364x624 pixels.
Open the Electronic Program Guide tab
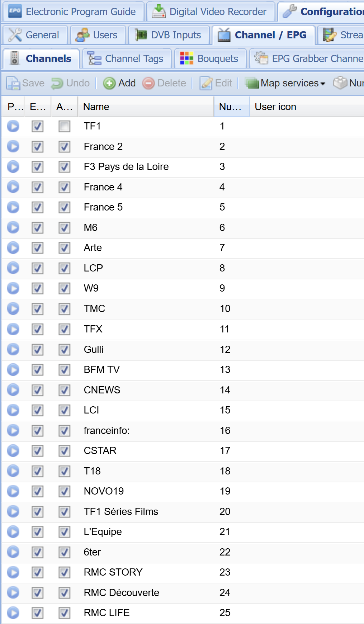pos(73,12)
